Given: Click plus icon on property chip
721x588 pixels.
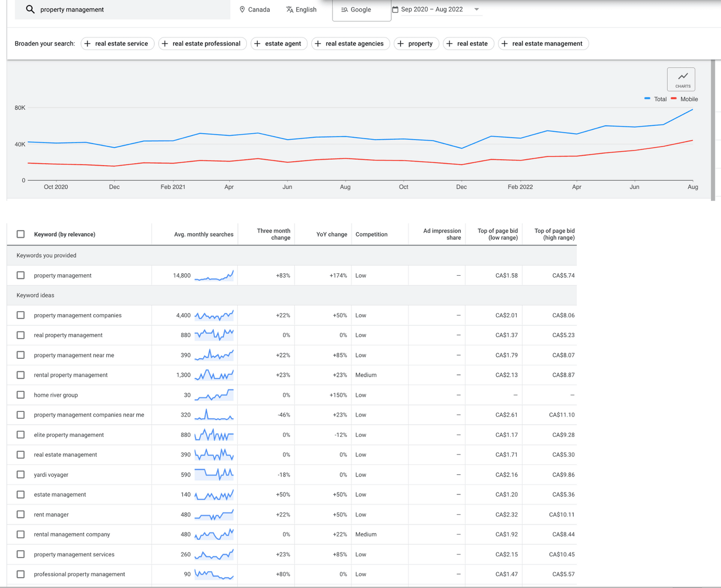Looking at the screenshot, I should (401, 44).
